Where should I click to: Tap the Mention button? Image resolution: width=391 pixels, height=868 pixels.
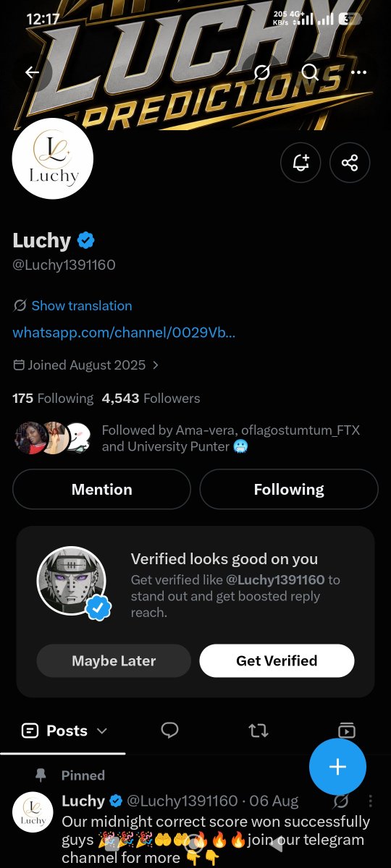point(101,490)
